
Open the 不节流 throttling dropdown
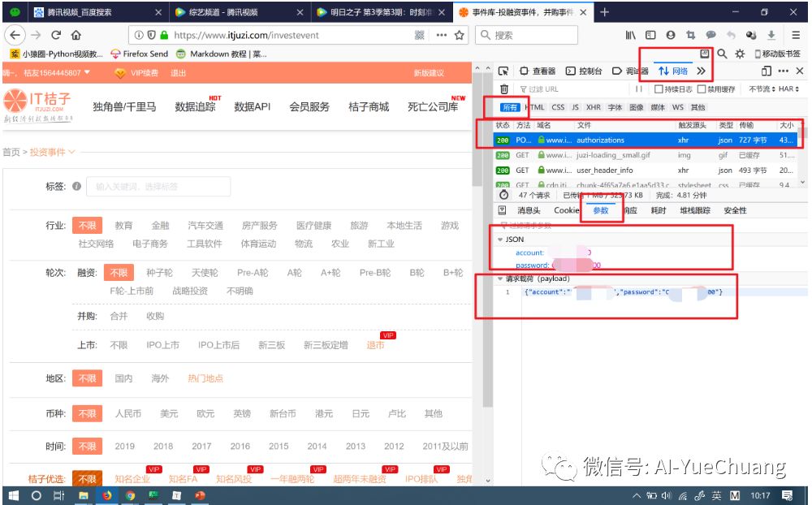coord(762,89)
